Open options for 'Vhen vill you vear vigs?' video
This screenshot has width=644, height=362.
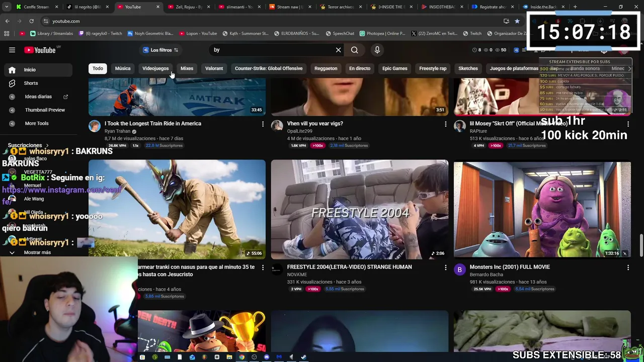tap(445, 124)
